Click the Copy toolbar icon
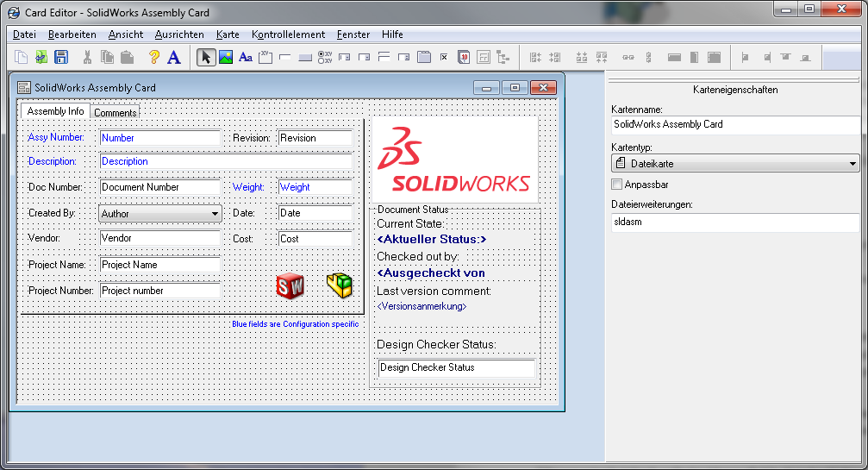The width and height of the screenshot is (868, 470). tap(107, 57)
